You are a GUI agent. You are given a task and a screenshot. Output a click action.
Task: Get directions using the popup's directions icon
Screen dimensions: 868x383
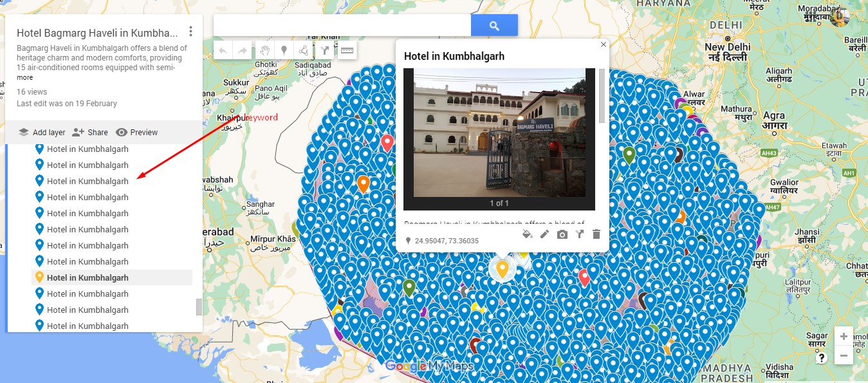[579, 234]
